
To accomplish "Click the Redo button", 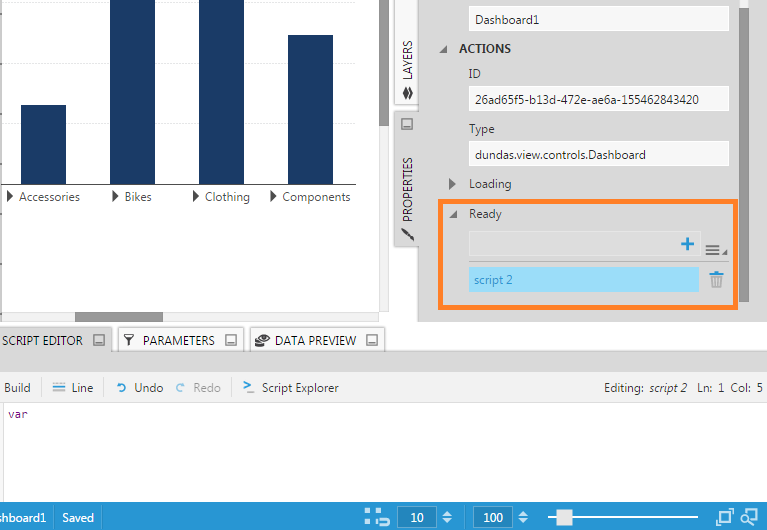I will point(198,388).
